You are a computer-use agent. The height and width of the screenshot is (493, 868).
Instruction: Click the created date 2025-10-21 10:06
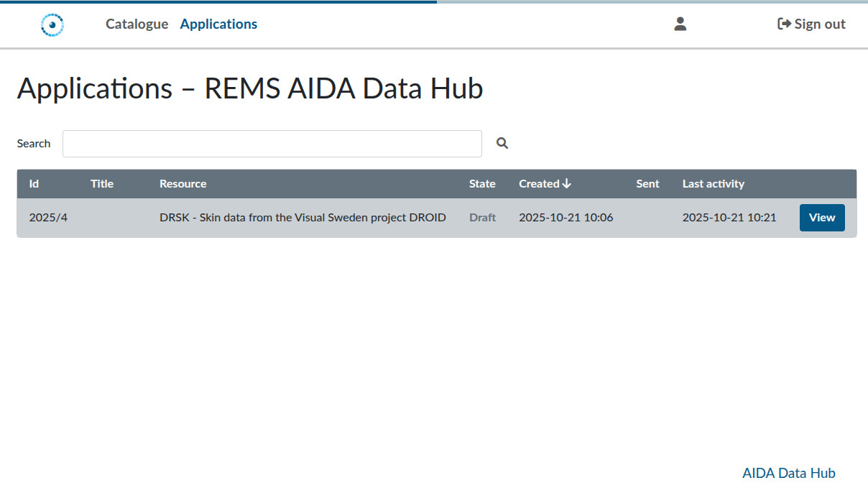(x=565, y=218)
